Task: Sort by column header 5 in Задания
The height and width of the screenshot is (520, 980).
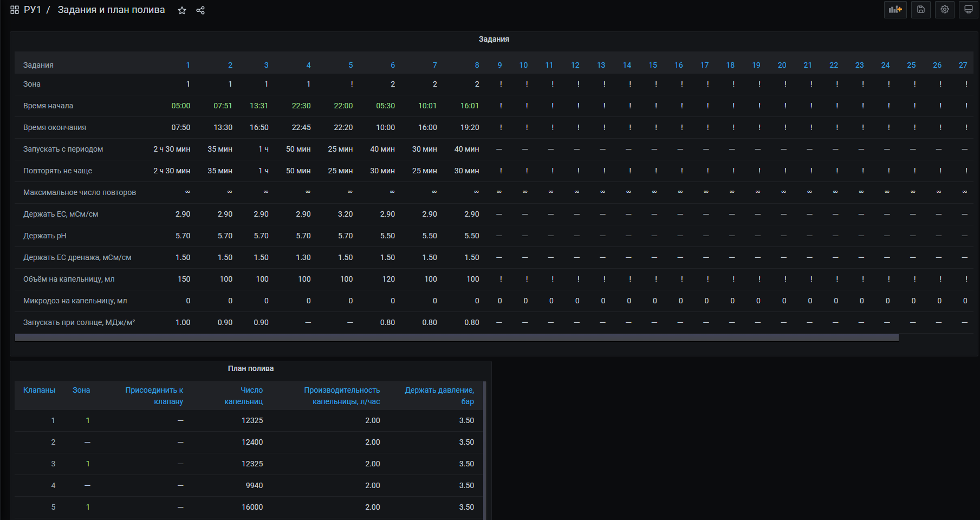Action: (x=351, y=65)
